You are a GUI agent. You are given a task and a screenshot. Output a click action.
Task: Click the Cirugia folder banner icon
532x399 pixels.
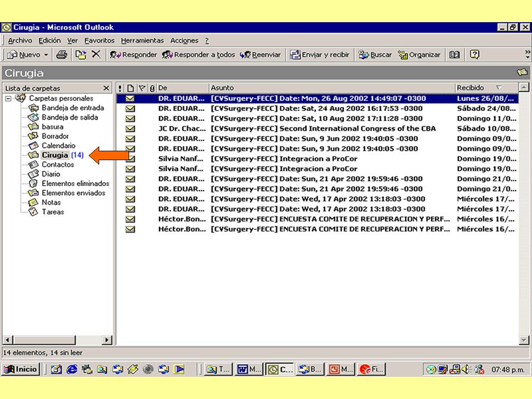point(522,72)
